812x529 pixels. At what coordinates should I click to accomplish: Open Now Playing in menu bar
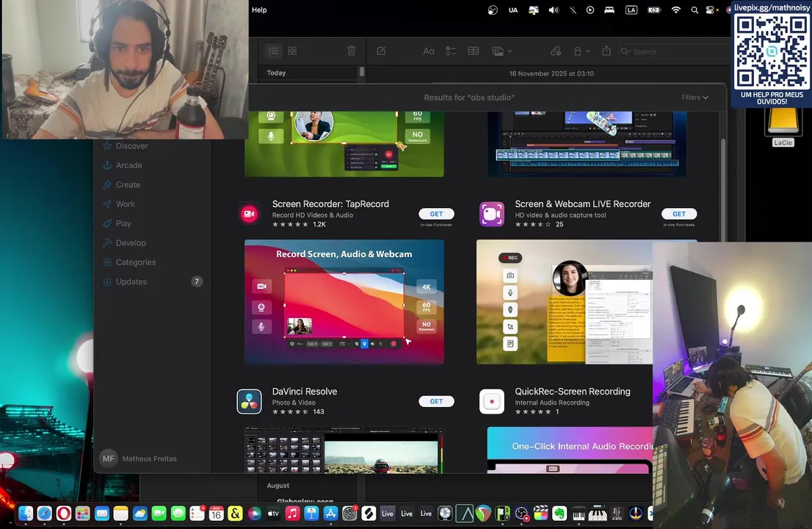click(590, 10)
